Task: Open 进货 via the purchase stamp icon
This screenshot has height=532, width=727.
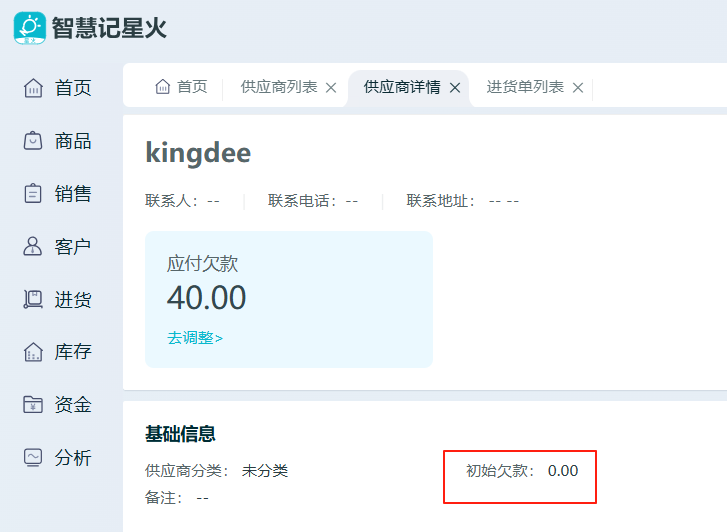Action: (33, 299)
